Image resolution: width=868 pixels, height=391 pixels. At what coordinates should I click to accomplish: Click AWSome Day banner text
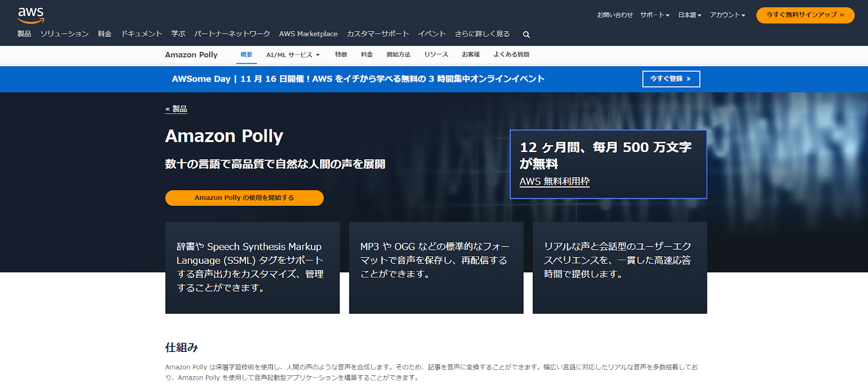tap(358, 79)
